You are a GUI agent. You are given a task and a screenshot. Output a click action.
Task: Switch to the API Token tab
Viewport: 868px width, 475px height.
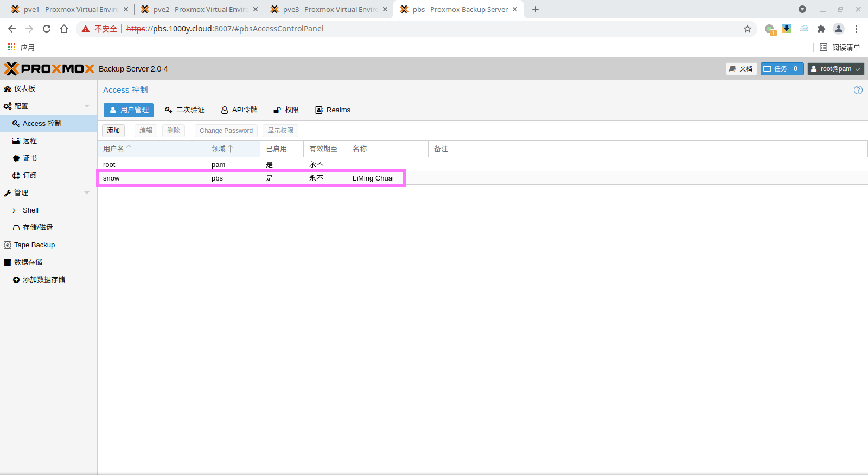coord(239,110)
